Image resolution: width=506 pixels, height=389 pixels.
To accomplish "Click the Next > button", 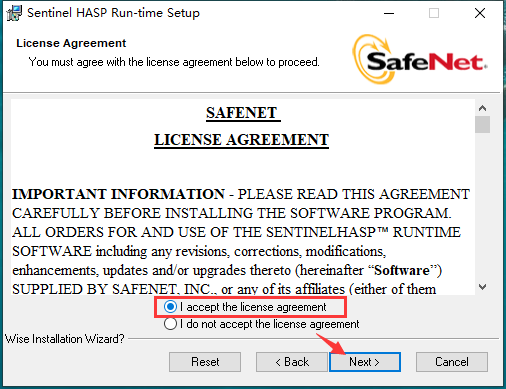I will [365, 362].
